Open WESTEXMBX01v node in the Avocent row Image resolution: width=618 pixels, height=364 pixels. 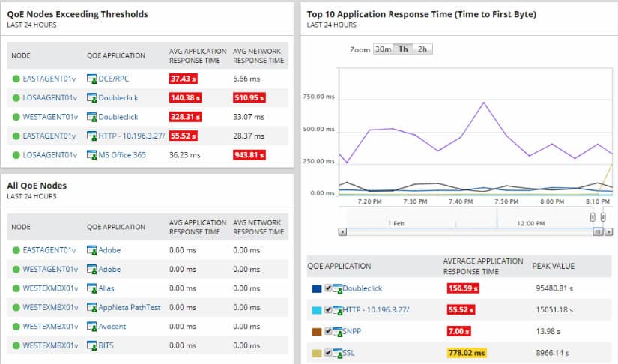[50, 327]
